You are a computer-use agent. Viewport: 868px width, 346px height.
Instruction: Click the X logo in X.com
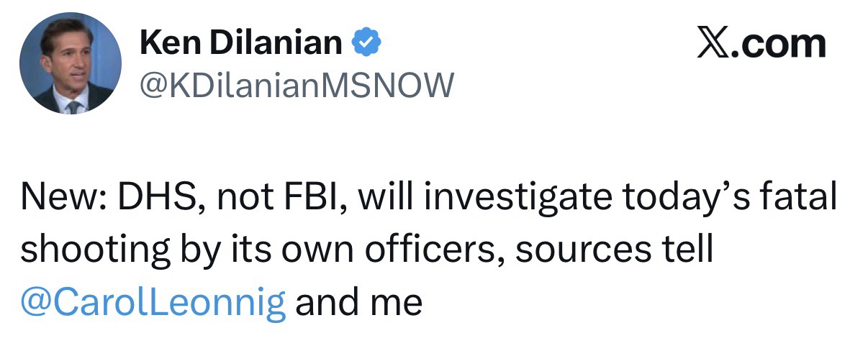pyautogui.click(x=711, y=44)
